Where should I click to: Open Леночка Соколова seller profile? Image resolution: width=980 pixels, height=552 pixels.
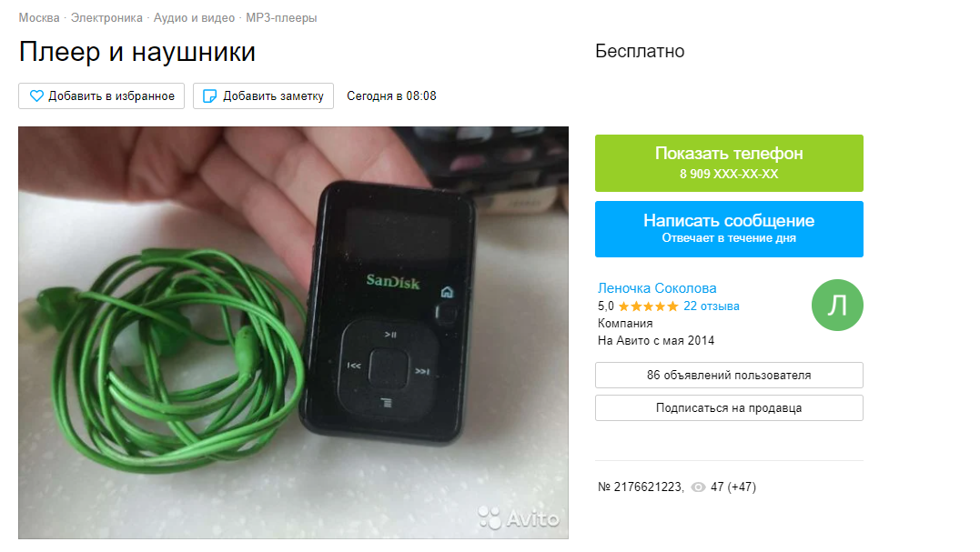tap(657, 288)
